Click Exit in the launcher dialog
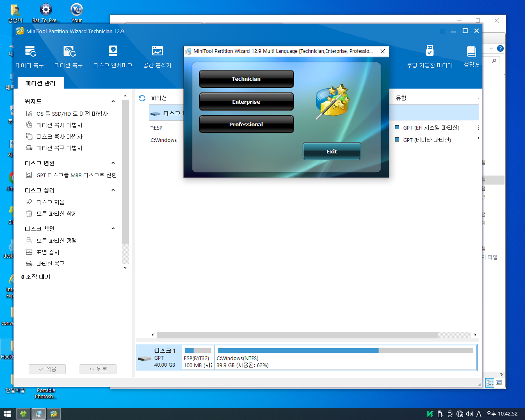 click(x=332, y=151)
